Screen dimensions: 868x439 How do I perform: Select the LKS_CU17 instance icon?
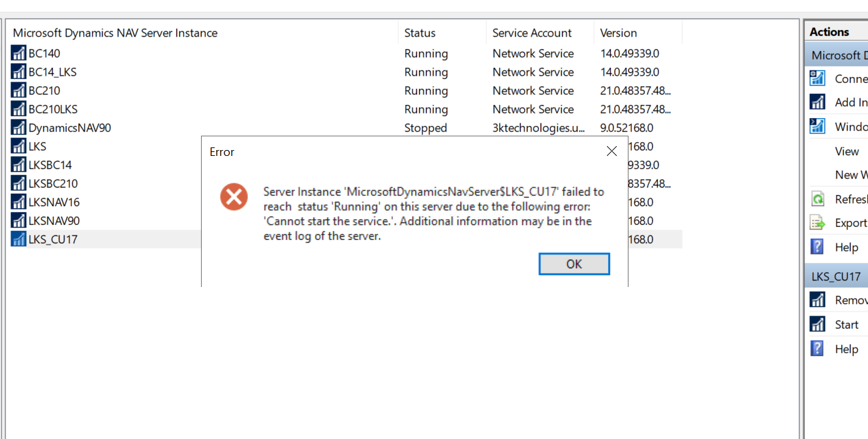tap(18, 239)
